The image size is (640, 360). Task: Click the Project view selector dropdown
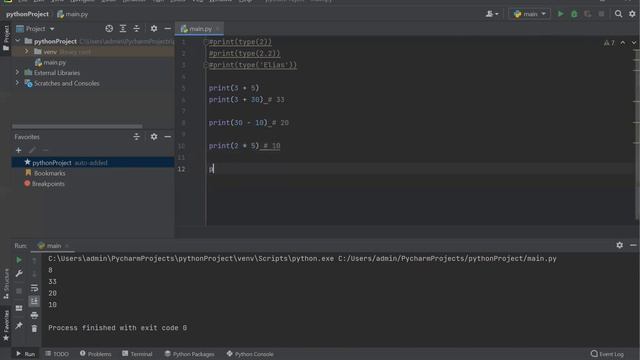[x=35, y=29]
